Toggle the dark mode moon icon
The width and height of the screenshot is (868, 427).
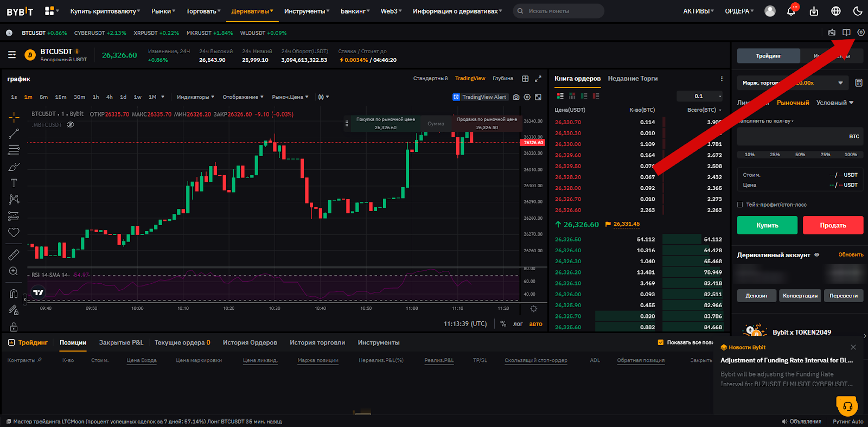858,11
